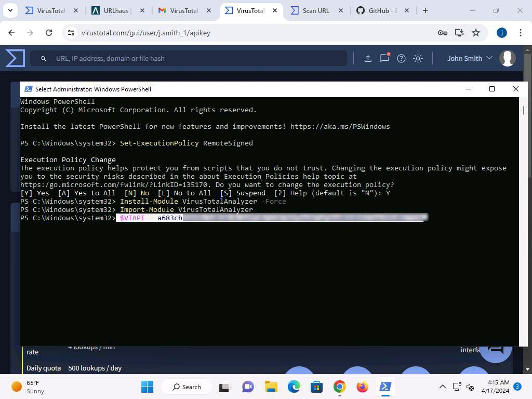Open the network status tray icon
The image size is (532, 399).
(457, 387)
